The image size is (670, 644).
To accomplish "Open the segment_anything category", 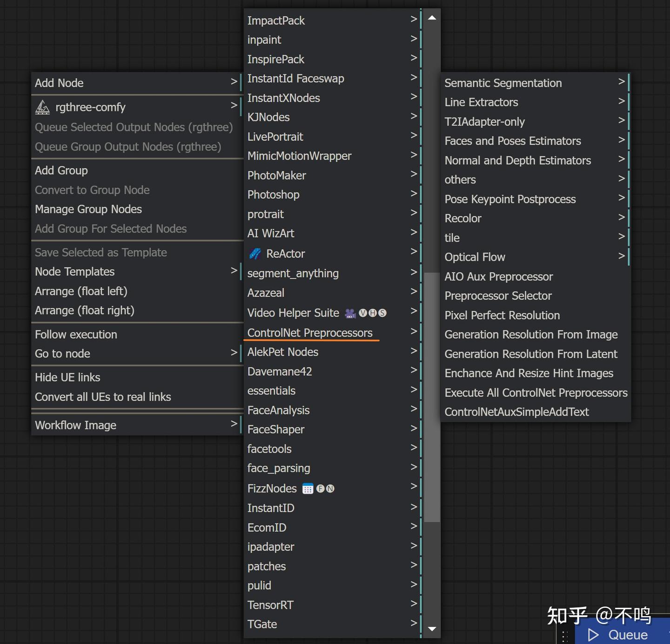I will (x=333, y=273).
